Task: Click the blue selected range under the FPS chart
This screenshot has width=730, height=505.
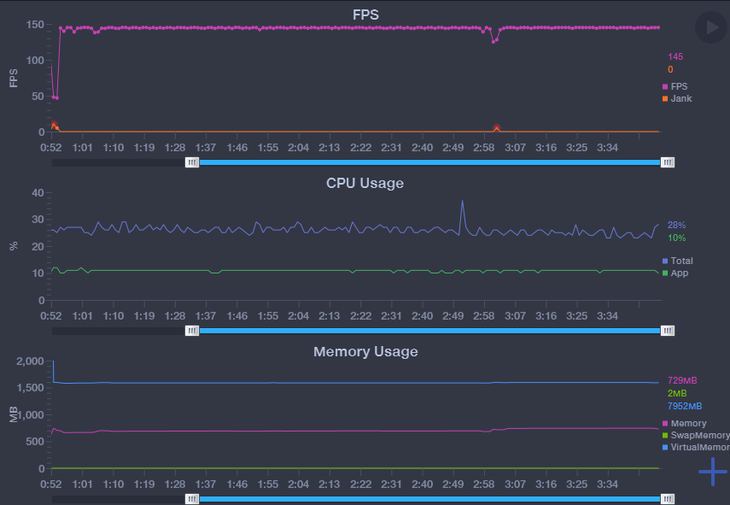Action: (430, 161)
